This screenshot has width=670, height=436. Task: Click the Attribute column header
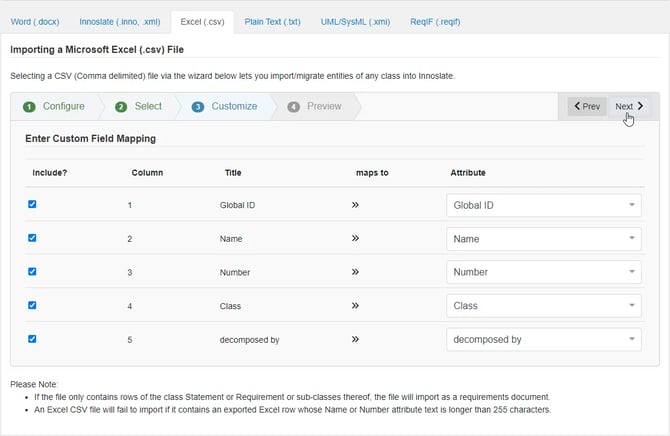468,173
